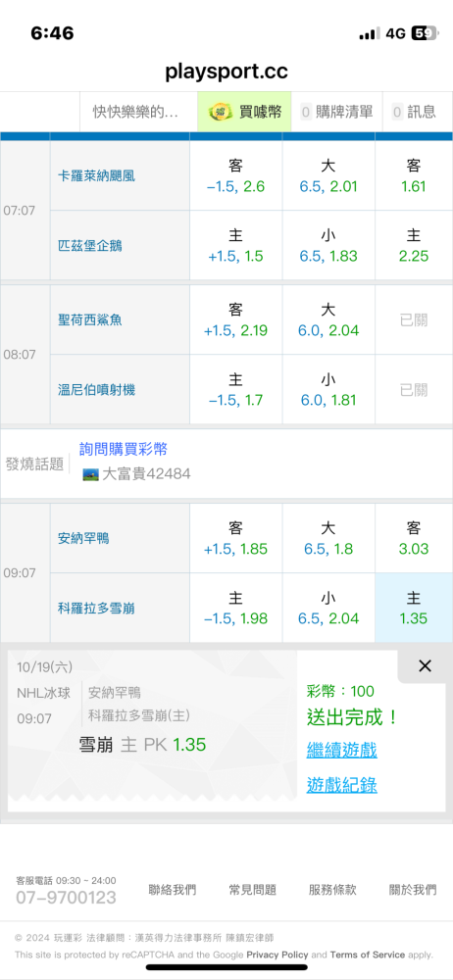
Task: Open the 服務條款 terms of service link
Action: 332,890
